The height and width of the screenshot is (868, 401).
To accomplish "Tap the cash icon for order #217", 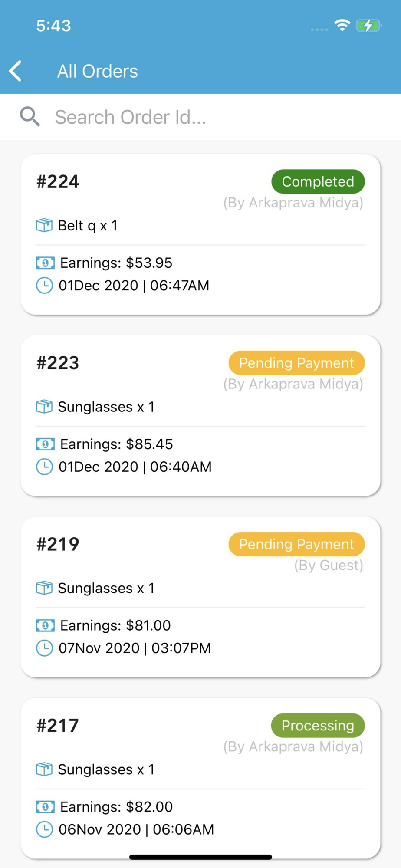I will coord(45,807).
